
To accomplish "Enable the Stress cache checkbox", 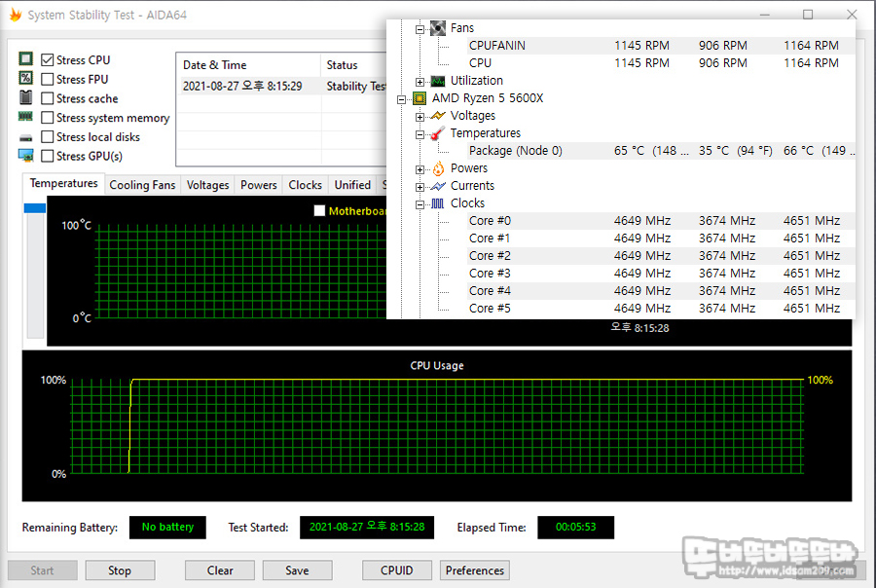I will pos(48,98).
